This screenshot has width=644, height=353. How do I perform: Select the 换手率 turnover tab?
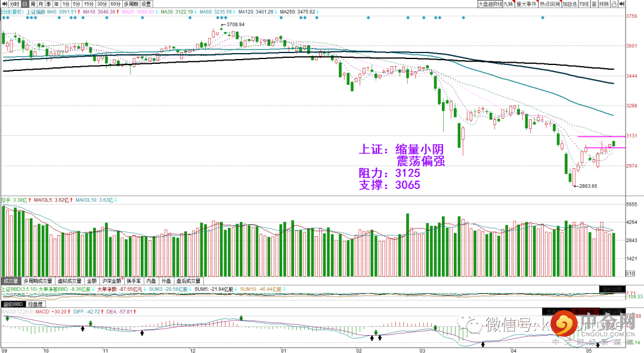[134, 281]
